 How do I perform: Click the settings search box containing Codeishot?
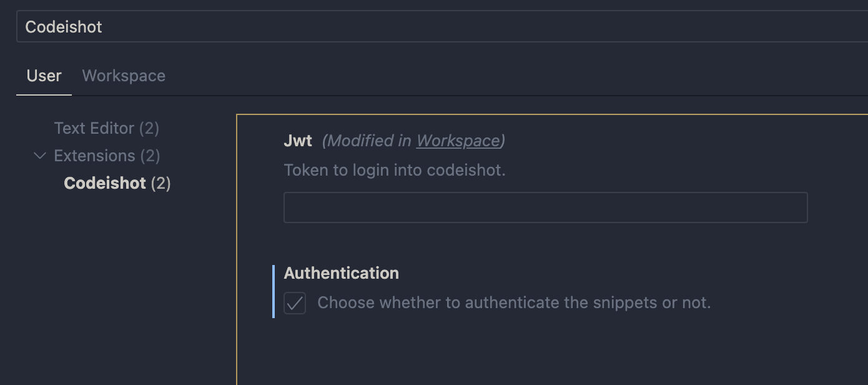pos(442,26)
